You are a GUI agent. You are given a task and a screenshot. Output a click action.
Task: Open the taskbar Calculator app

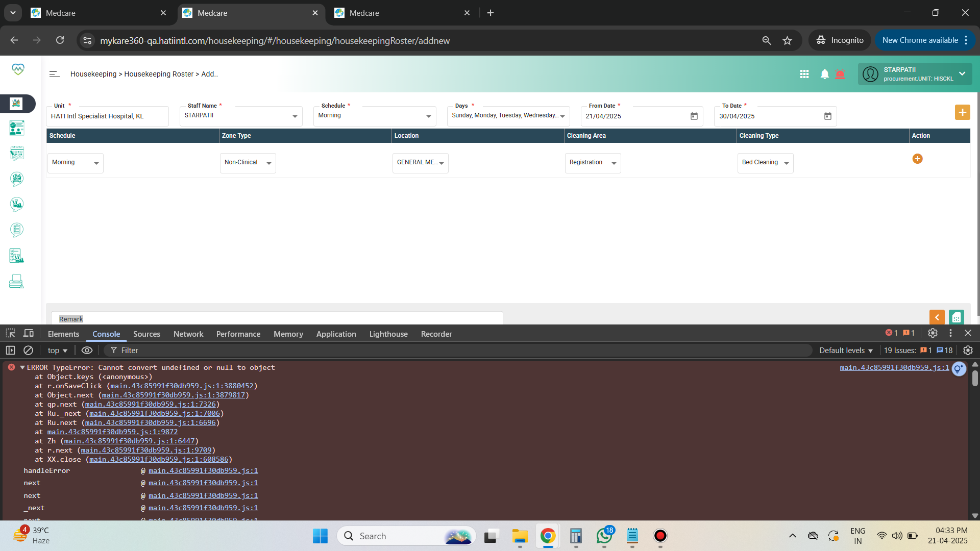tap(576, 536)
